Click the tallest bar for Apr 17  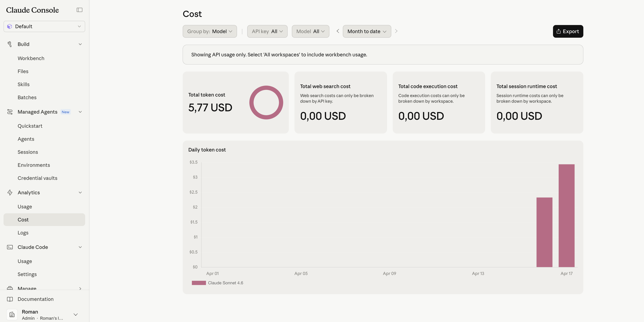(x=567, y=216)
